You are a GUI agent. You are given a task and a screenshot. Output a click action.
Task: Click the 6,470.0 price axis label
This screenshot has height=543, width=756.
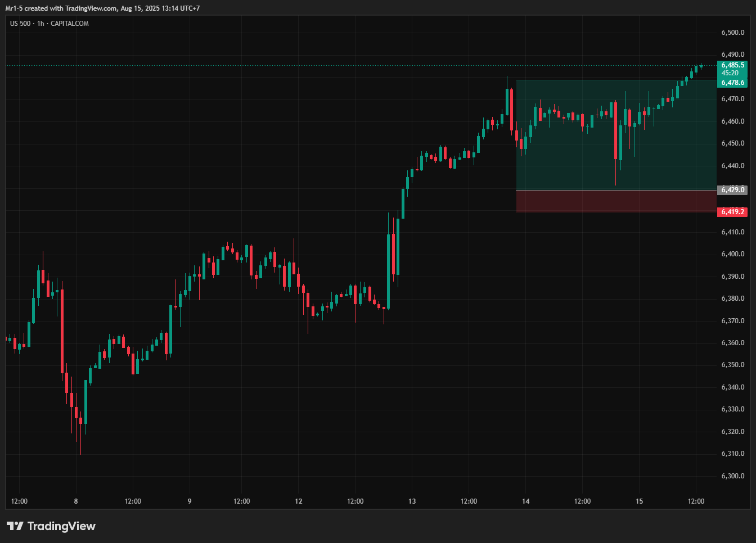(x=732, y=99)
